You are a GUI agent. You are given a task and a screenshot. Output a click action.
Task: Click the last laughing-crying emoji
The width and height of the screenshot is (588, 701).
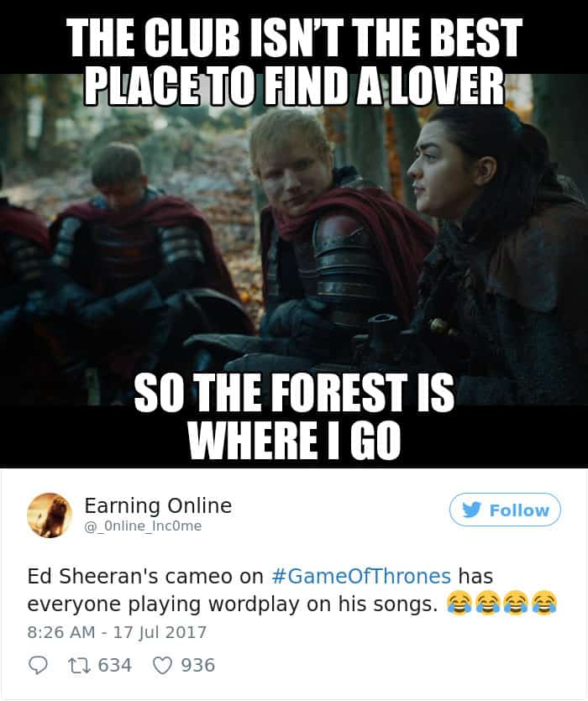(543, 604)
